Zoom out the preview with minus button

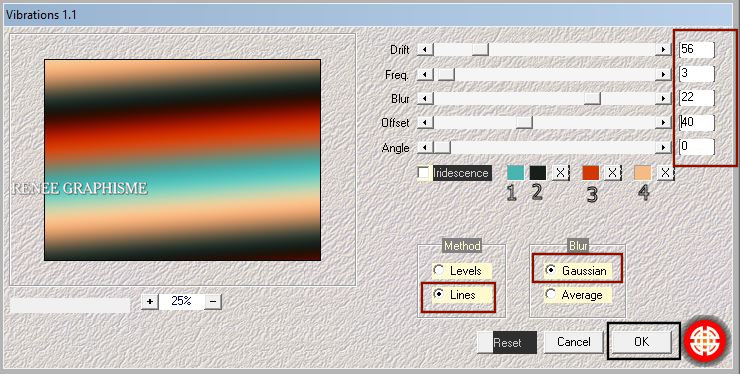click(213, 301)
